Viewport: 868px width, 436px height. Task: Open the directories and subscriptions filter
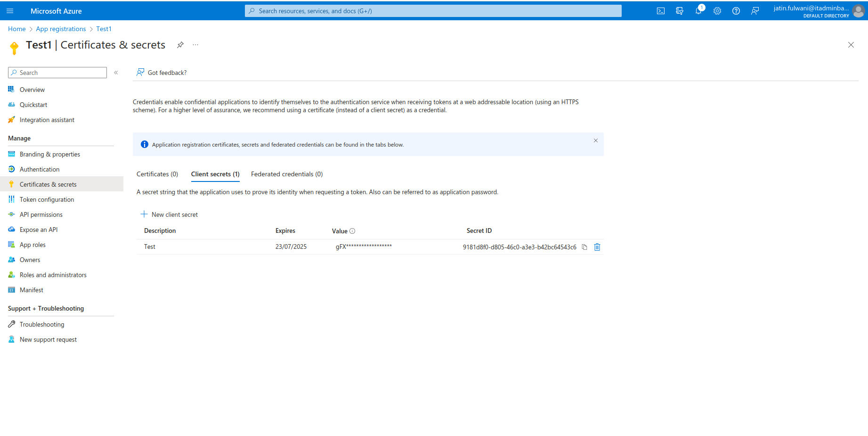click(680, 11)
